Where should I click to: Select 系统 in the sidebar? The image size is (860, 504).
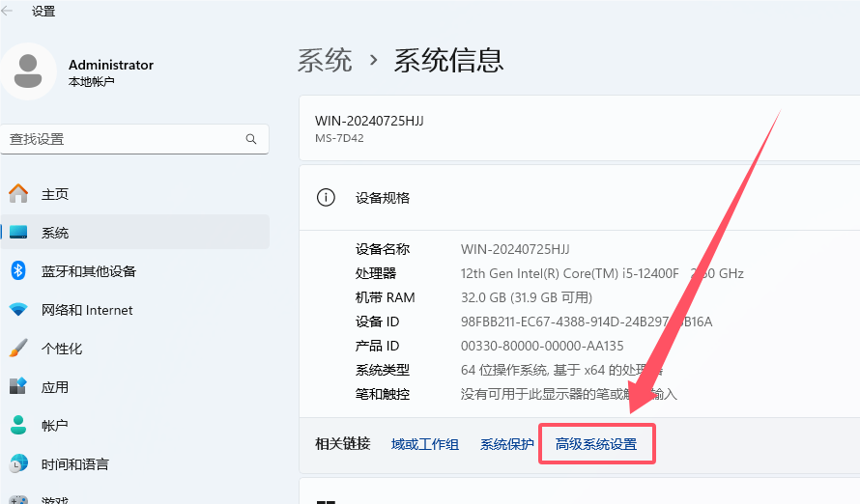tap(135, 233)
